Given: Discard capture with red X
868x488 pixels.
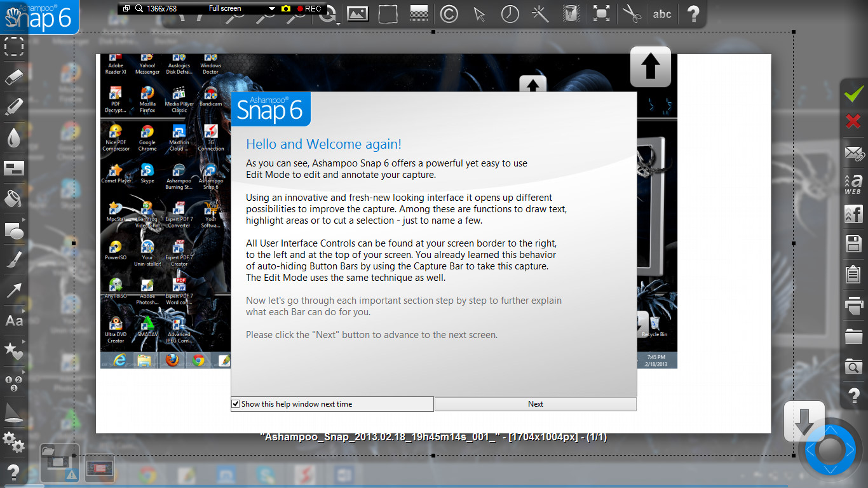Looking at the screenshot, I should coord(853,121).
